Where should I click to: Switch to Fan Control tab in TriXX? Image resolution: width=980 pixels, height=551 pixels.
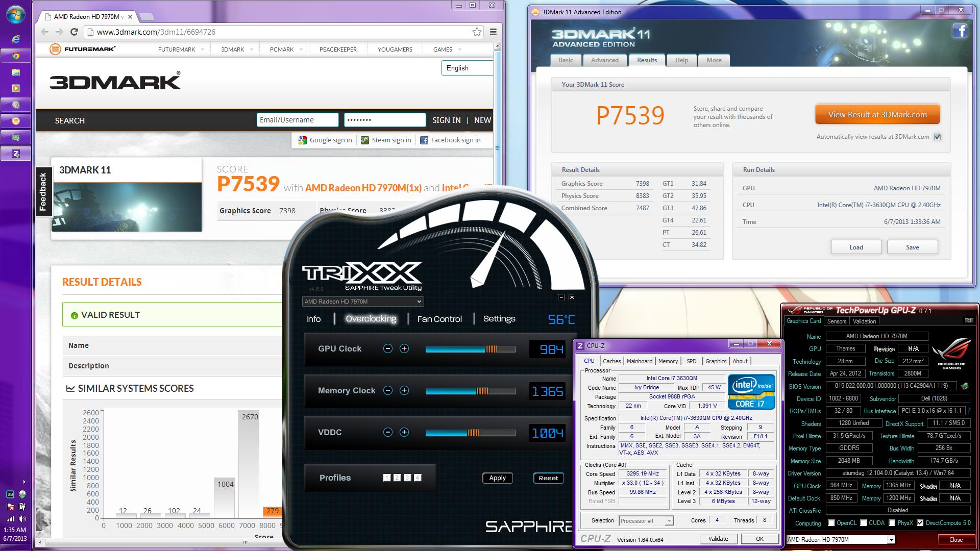coord(439,319)
